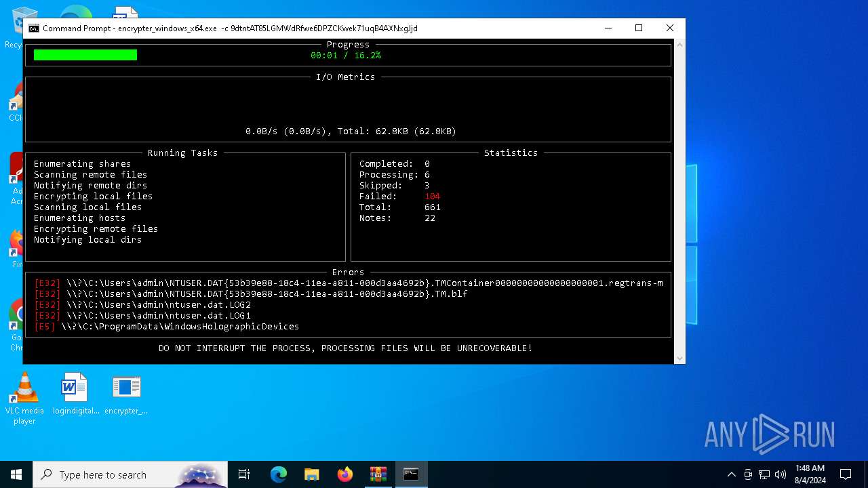Launch Firefox from the taskbar
The image size is (868, 488).
(345, 474)
